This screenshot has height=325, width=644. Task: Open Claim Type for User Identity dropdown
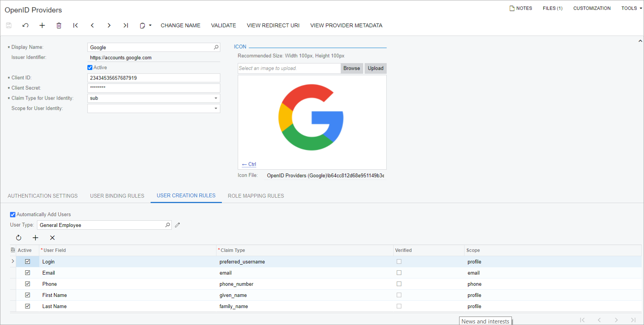(216, 98)
